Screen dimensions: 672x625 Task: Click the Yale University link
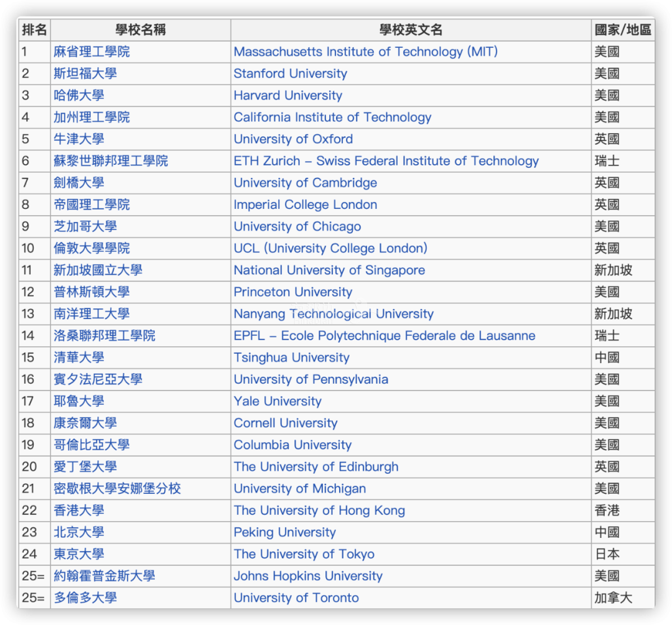pyautogui.click(x=278, y=401)
